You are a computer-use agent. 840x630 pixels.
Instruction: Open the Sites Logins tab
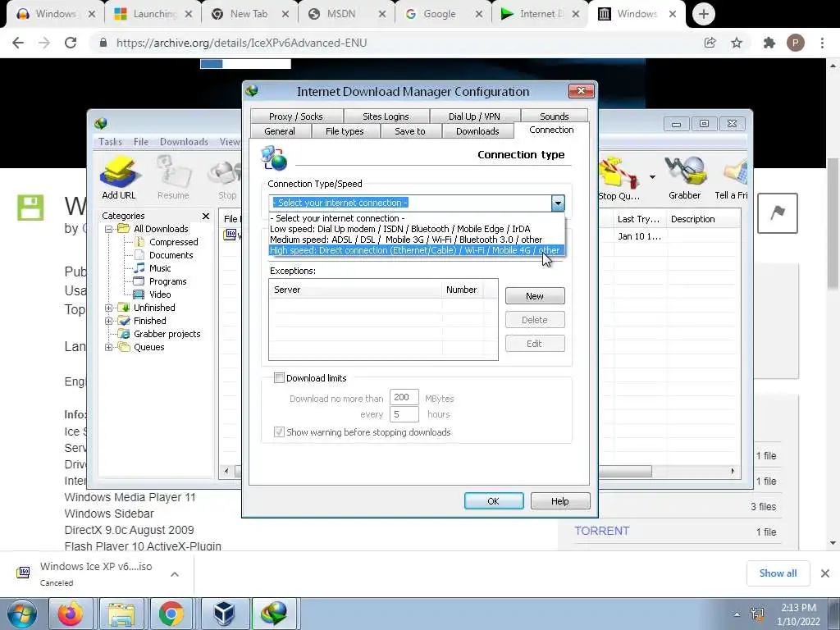tap(386, 116)
